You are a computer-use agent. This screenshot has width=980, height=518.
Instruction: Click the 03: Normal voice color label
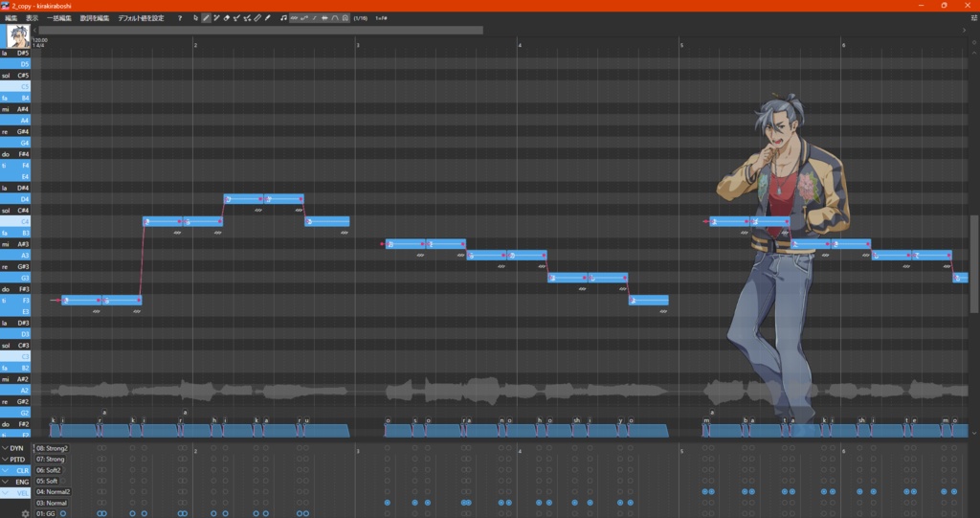coord(52,503)
